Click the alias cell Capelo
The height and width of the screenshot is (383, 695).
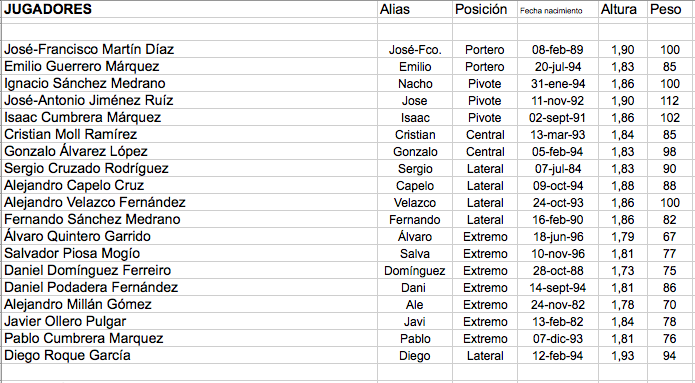point(415,185)
